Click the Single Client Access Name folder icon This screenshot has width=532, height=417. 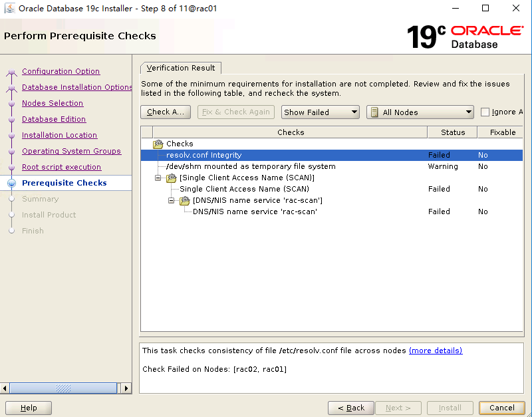point(172,178)
